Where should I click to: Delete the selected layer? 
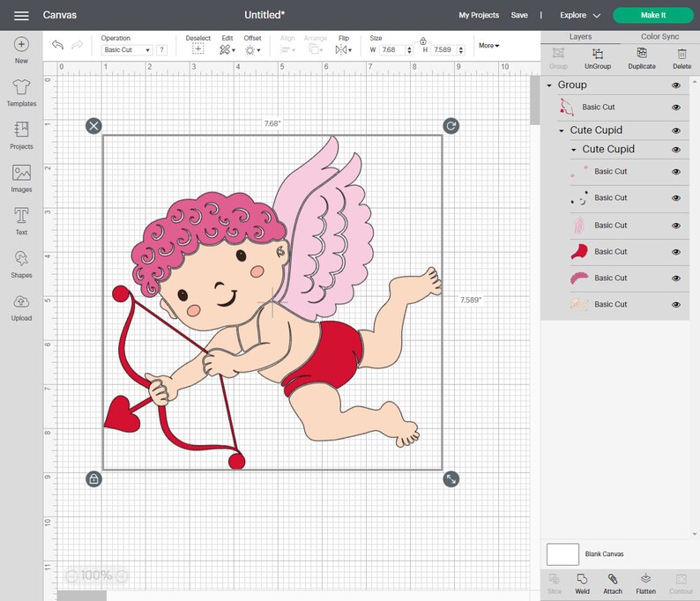(x=681, y=59)
